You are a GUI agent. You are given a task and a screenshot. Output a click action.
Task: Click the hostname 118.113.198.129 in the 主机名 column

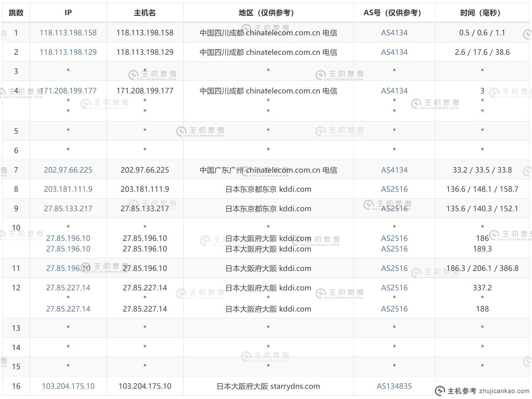click(145, 52)
